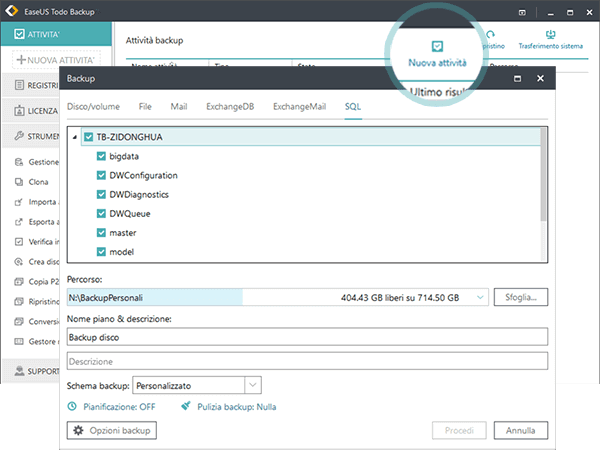Click the Procedi button
Screen dimensions: 600x475
[459, 431]
